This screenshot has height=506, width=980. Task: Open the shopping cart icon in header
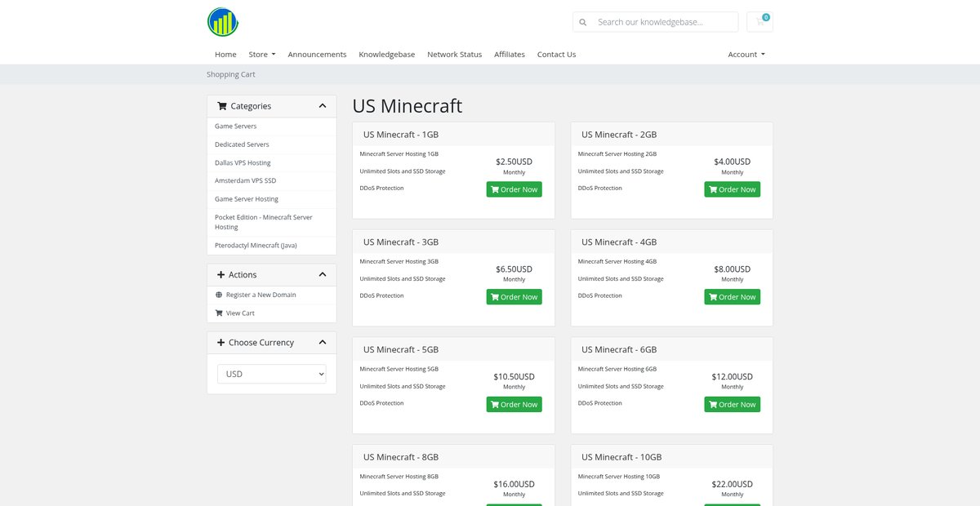[x=759, y=22]
